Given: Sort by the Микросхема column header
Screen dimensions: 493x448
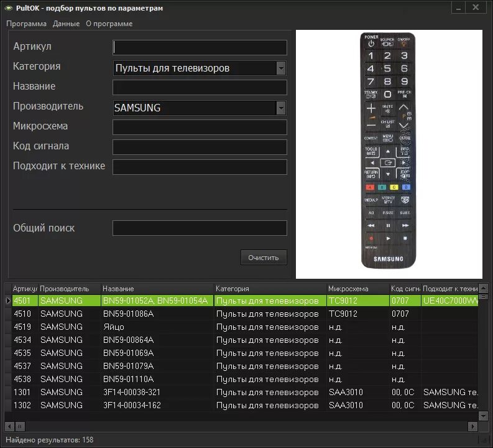Looking at the screenshot, I should point(358,289).
